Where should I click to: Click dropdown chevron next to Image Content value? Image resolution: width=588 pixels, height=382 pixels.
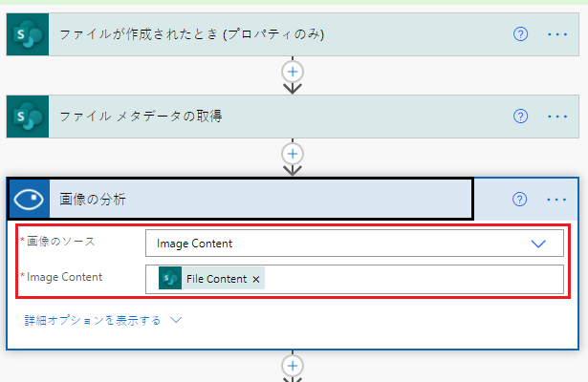click(538, 244)
